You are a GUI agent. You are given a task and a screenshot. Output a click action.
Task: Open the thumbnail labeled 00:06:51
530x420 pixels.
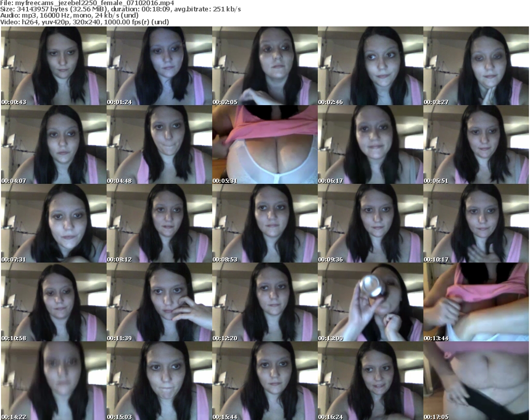[x=476, y=144]
